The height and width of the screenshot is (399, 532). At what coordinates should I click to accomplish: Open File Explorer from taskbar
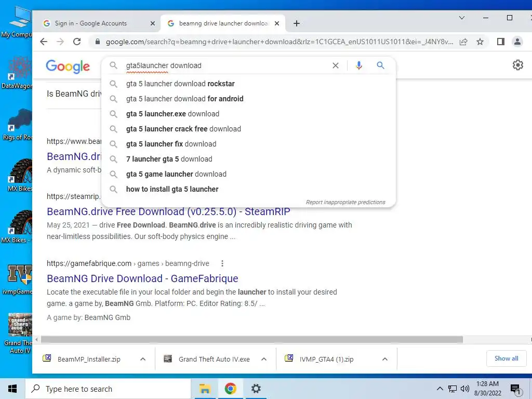pos(205,389)
